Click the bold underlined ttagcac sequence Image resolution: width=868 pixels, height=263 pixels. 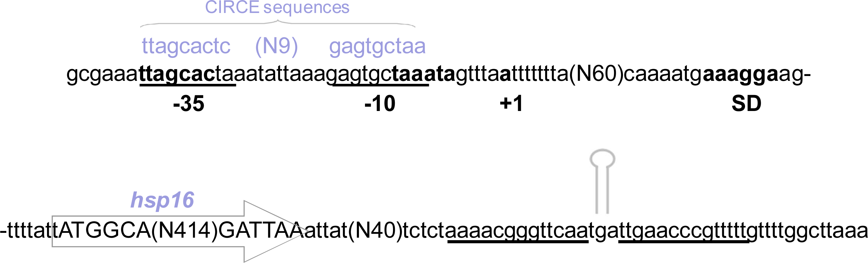click(177, 74)
